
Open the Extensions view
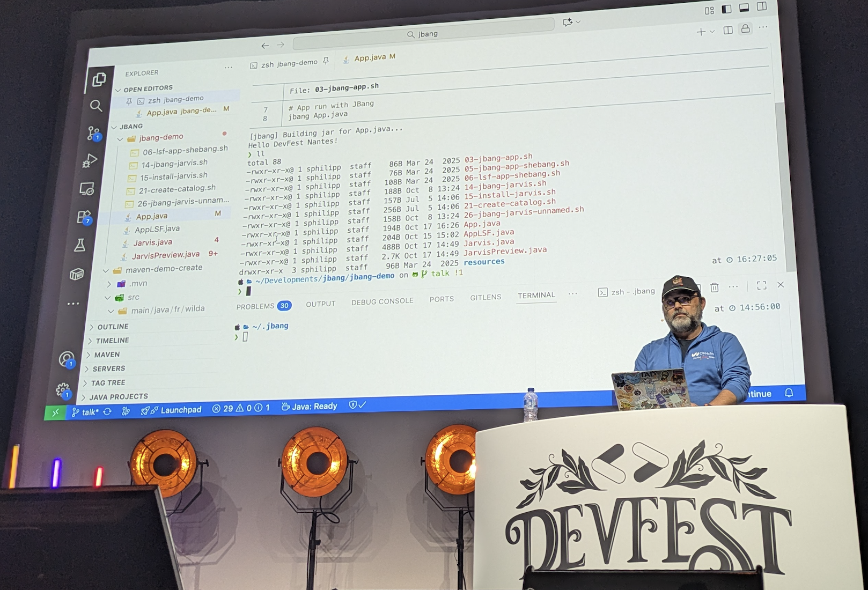click(84, 217)
